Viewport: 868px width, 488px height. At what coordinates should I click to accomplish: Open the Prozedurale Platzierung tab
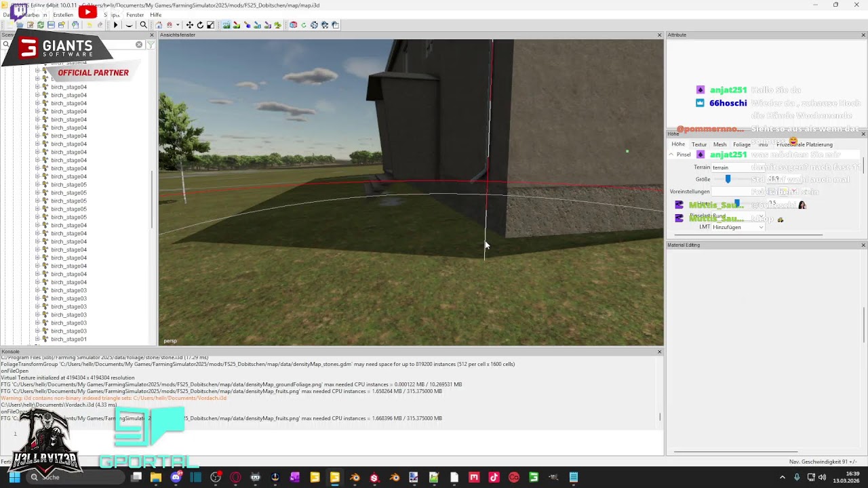(x=804, y=144)
